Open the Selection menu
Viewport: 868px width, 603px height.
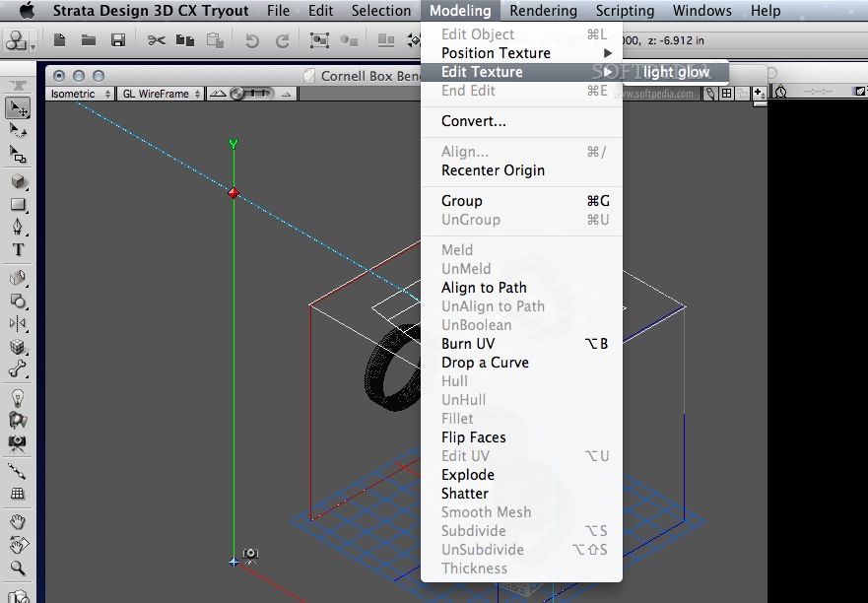pyautogui.click(x=381, y=11)
